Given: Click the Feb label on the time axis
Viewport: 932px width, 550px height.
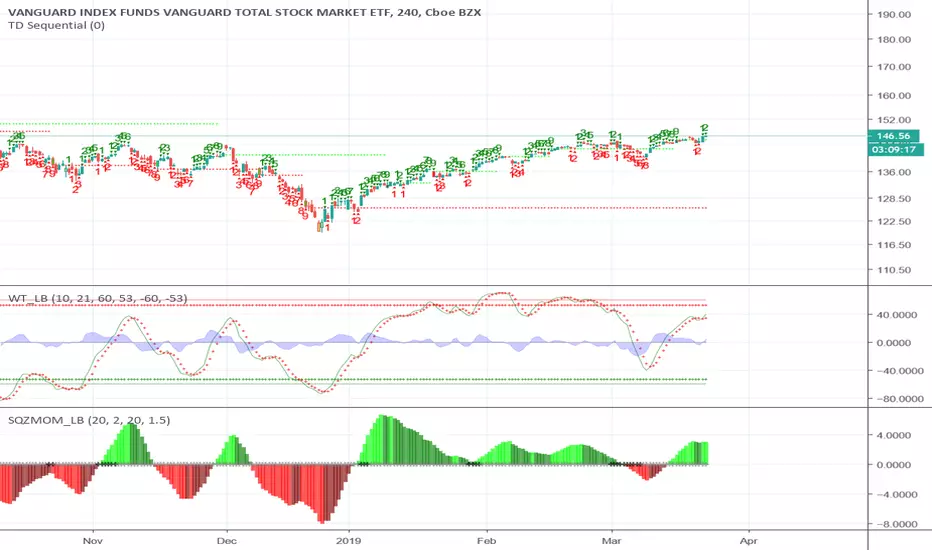Looking at the screenshot, I should coord(486,540).
